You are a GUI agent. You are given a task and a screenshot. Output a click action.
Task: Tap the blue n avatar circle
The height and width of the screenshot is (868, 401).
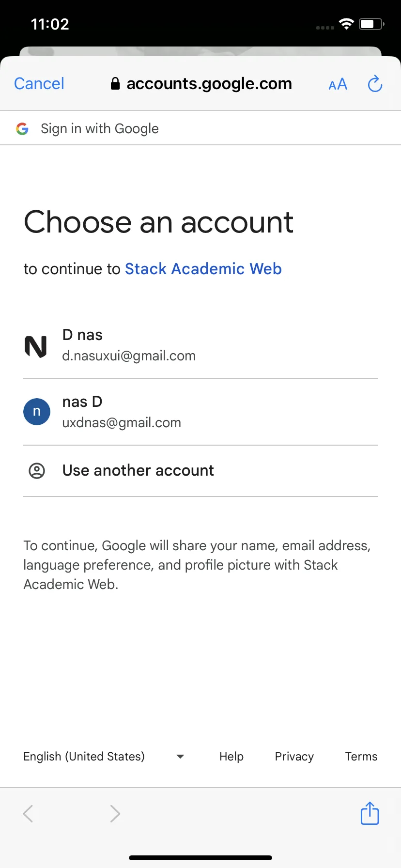37,412
